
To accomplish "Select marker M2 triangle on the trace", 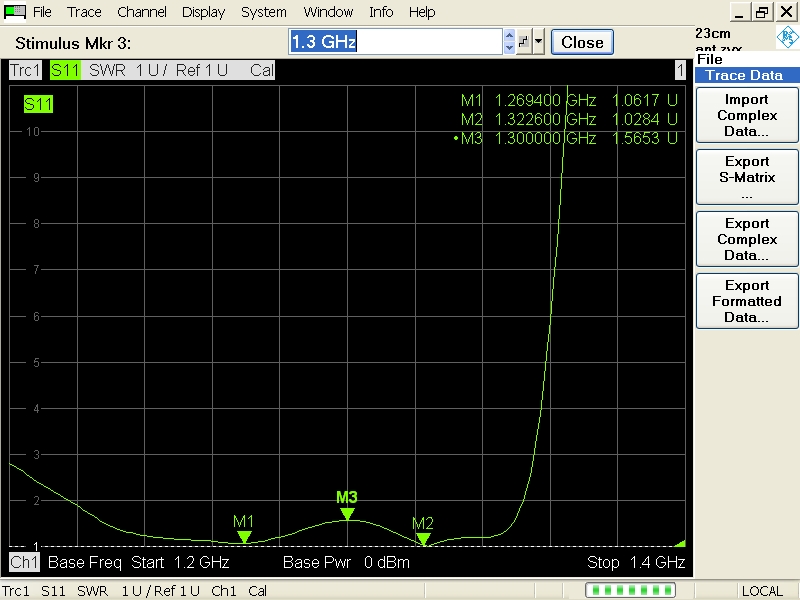I will pyautogui.click(x=423, y=539).
